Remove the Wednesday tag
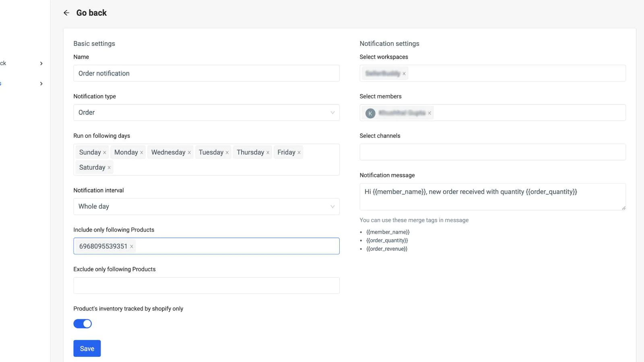 click(189, 152)
